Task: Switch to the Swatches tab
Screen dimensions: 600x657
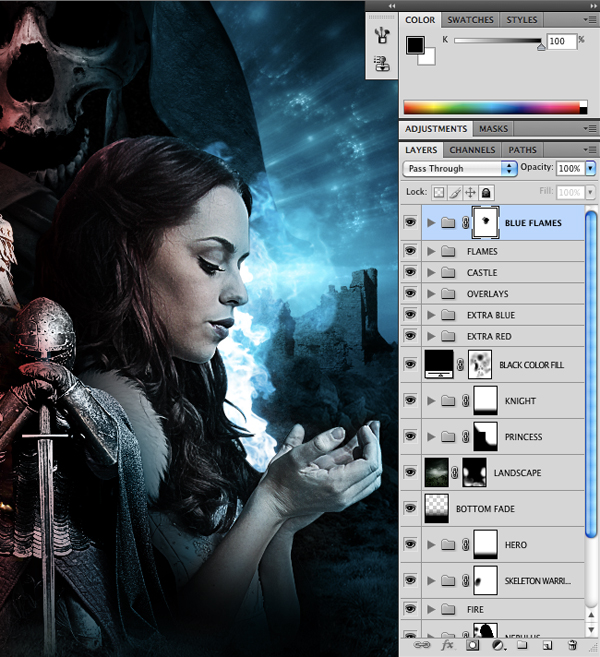Action: click(469, 20)
